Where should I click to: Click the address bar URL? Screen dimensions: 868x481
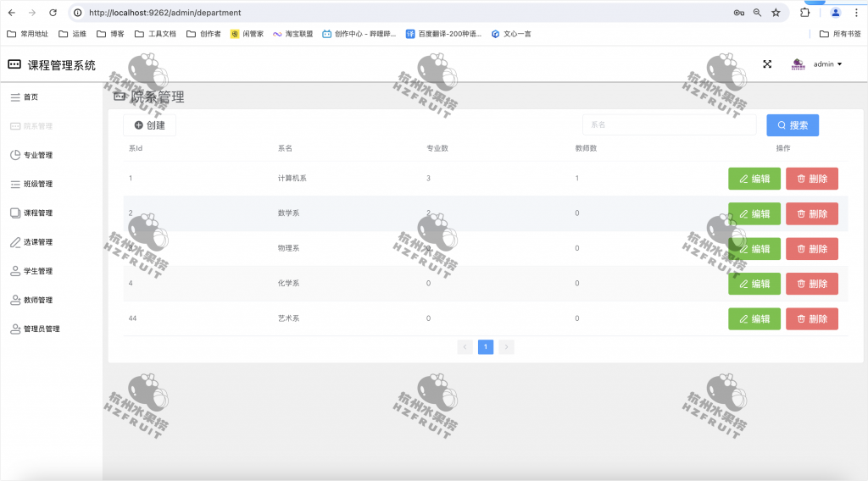(165, 12)
